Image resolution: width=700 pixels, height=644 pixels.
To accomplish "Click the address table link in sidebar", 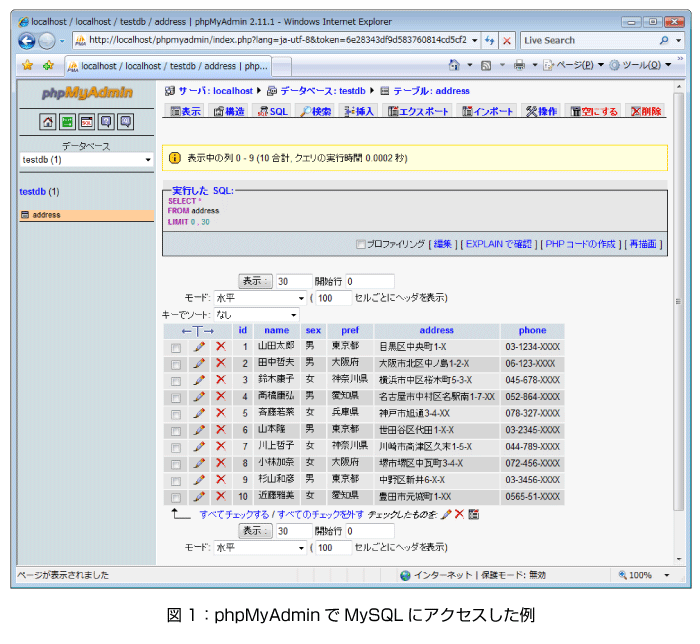I will 46,215.
